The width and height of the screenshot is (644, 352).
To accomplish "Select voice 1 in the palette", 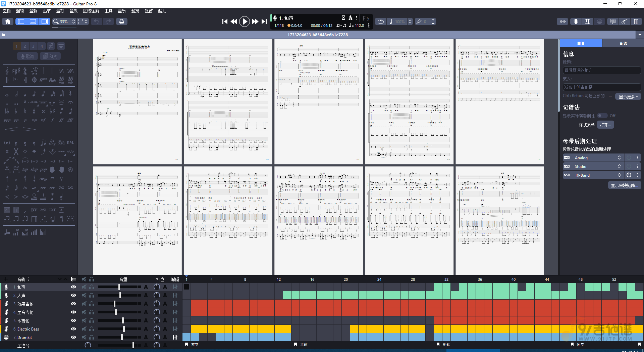I will (x=16, y=46).
